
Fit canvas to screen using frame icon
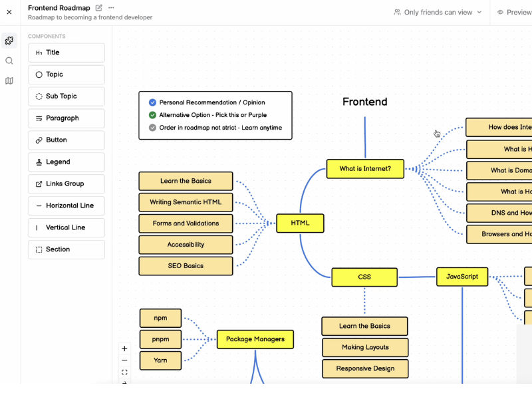[124, 372]
